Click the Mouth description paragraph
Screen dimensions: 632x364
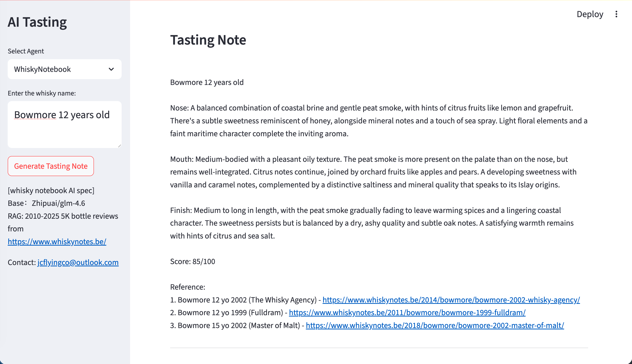(373, 172)
